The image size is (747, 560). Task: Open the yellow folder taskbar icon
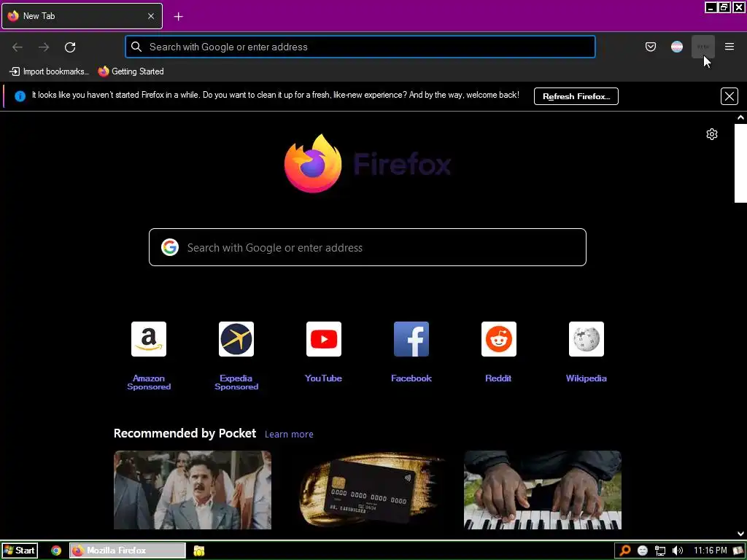tap(198, 551)
